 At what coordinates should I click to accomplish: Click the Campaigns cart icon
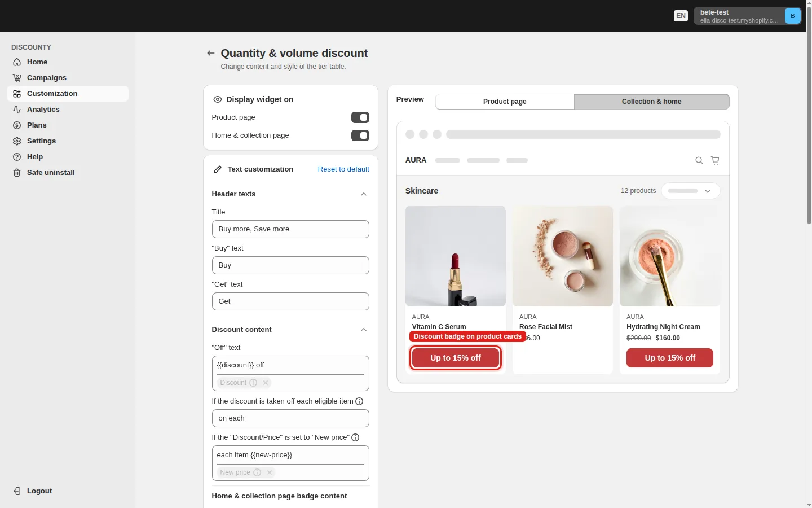pyautogui.click(x=17, y=78)
